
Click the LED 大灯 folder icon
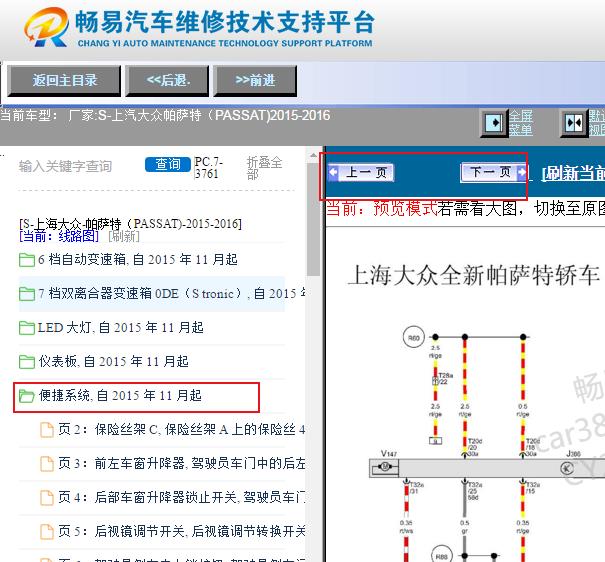tap(27, 328)
